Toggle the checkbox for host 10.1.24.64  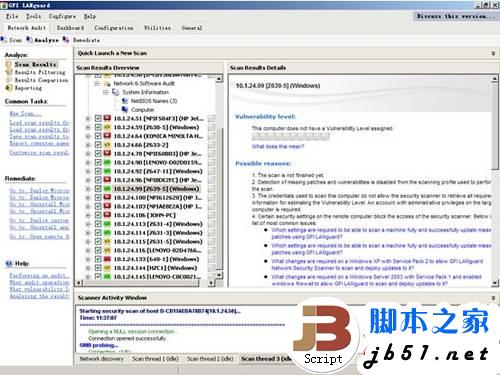(x=98, y=136)
